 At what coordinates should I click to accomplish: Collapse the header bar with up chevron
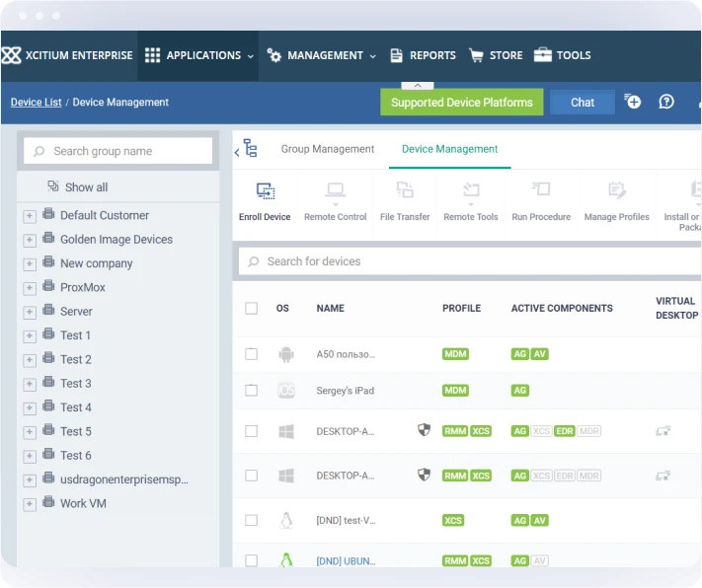(418, 86)
